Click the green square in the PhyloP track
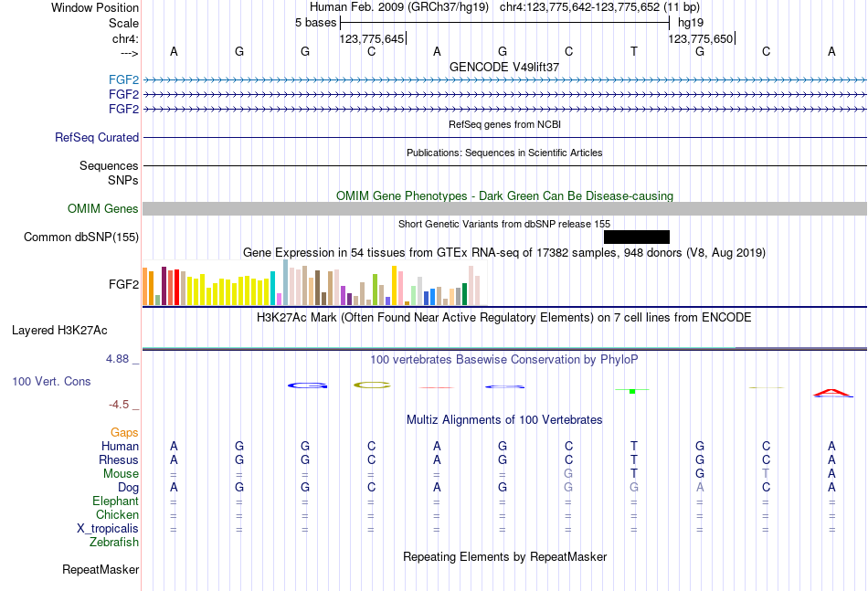 coord(632,391)
